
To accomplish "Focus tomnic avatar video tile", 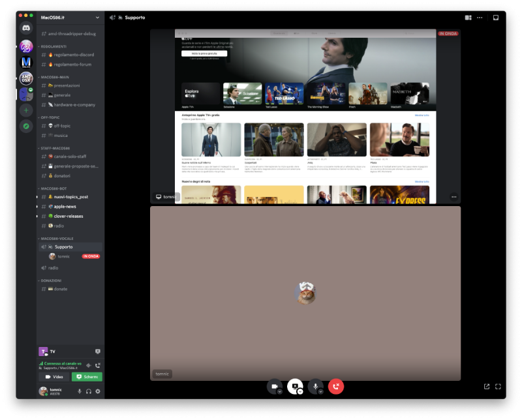I will pos(305,293).
